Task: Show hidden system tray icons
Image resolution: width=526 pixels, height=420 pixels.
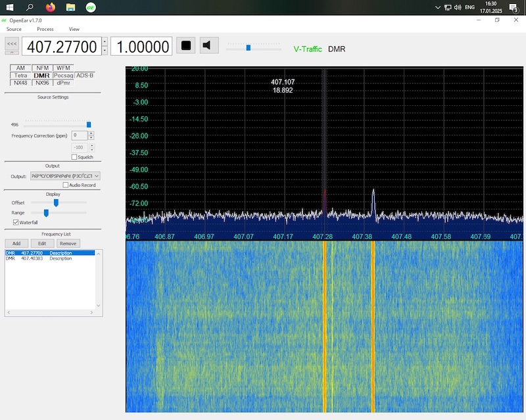Action: pos(439,7)
